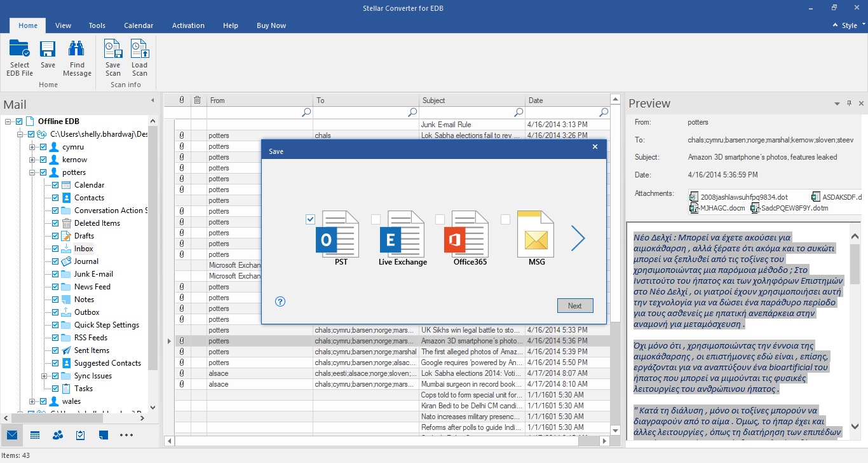The width and height of the screenshot is (868, 463).
Task: Uncheck the Calendar folder checkbox
Action: point(55,185)
